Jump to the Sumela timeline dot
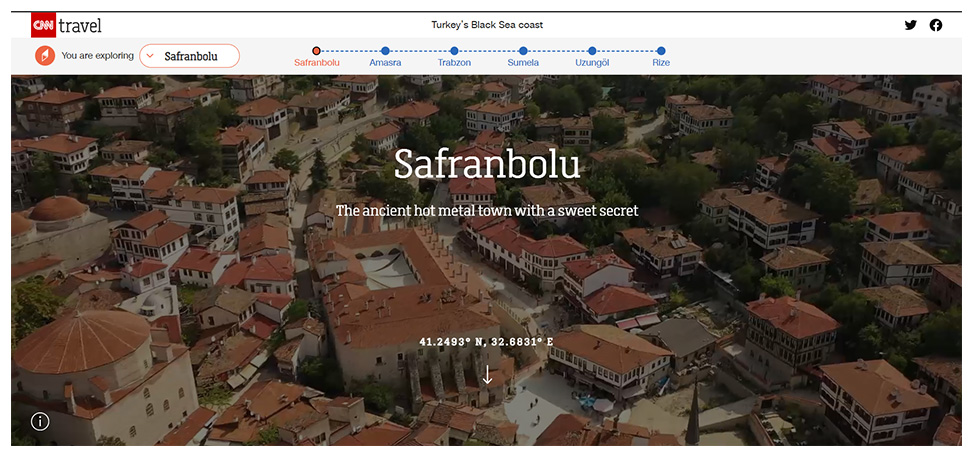This screenshot has height=455, width=970. coord(523,51)
